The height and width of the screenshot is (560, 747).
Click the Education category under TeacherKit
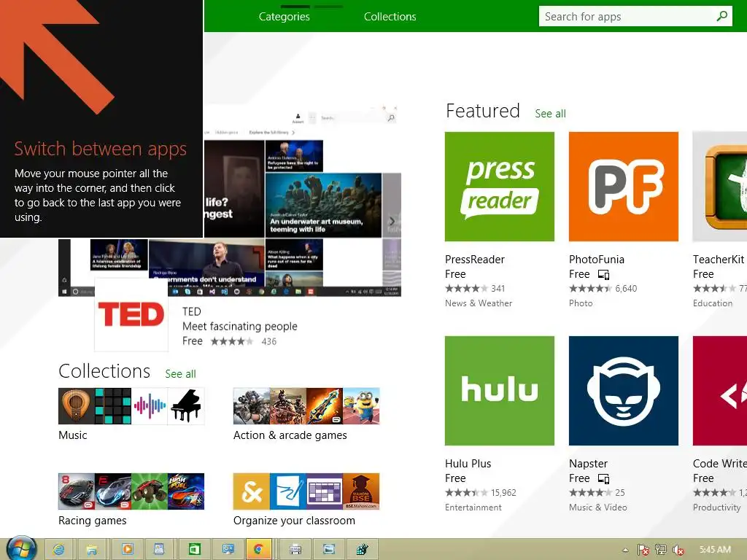coord(713,303)
